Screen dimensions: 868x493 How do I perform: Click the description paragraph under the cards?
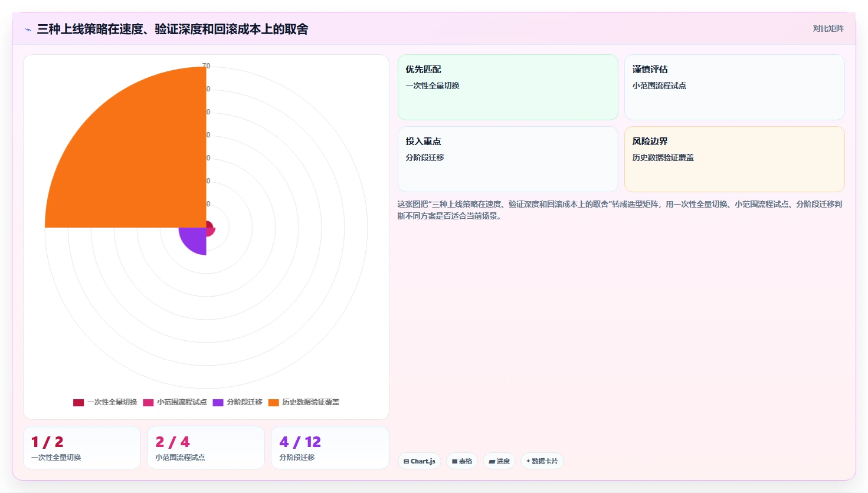click(x=620, y=210)
